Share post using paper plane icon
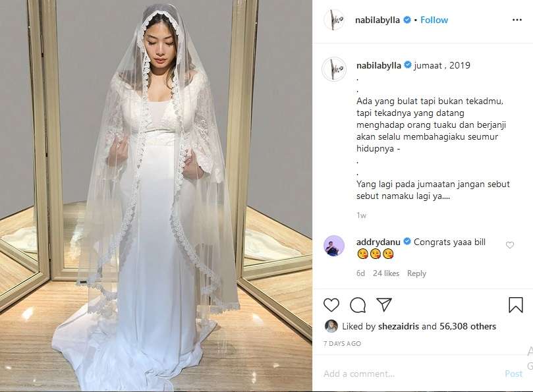This screenshot has width=533, height=392. (x=384, y=304)
